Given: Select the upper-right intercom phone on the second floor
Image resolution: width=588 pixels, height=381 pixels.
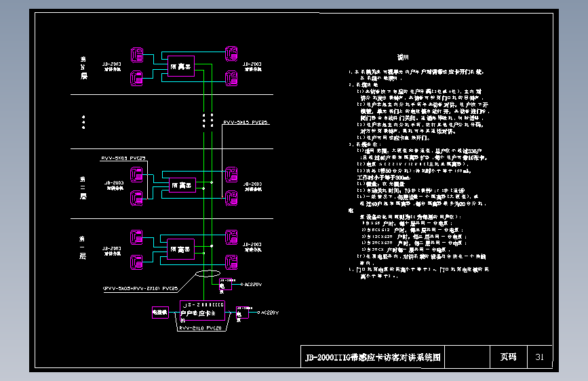Looking at the screenshot, I should coord(231,174).
